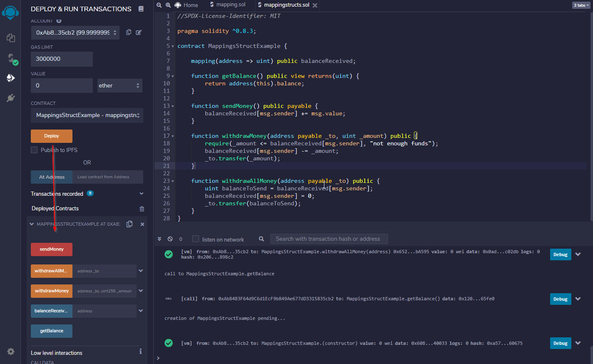Remove deployed MappingsStructExample instance with X
The height and width of the screenshot is (364, 593).
pos(142,224)
